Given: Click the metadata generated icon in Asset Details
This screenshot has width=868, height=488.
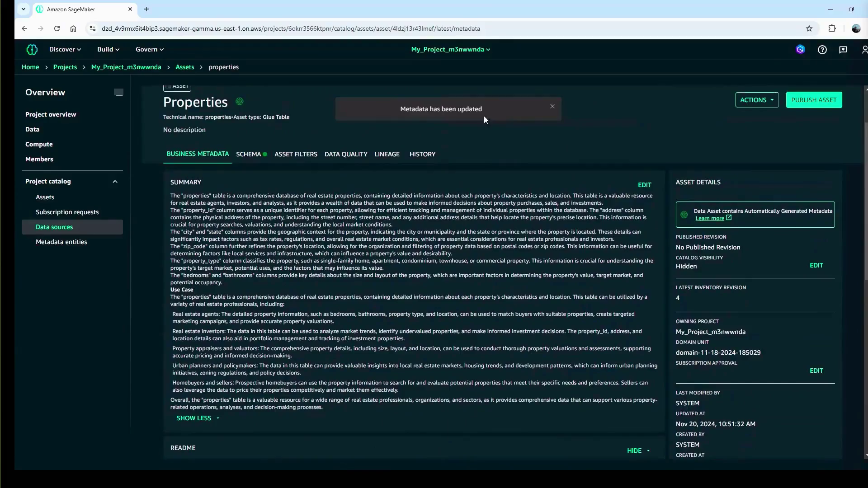Looking at the screenshot, I should (x=684, y=215).
